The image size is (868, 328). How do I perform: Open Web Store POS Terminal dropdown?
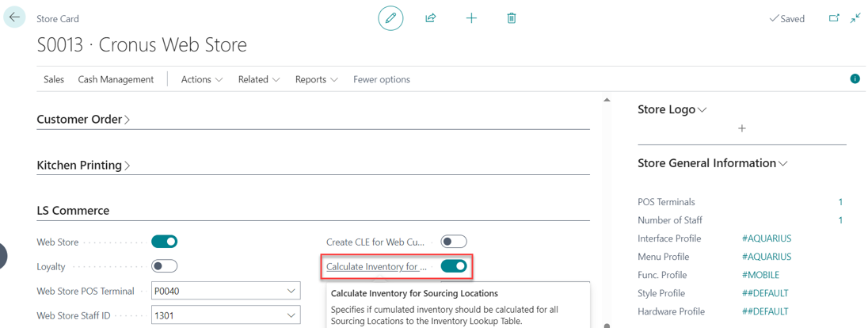tap(291, 292)
